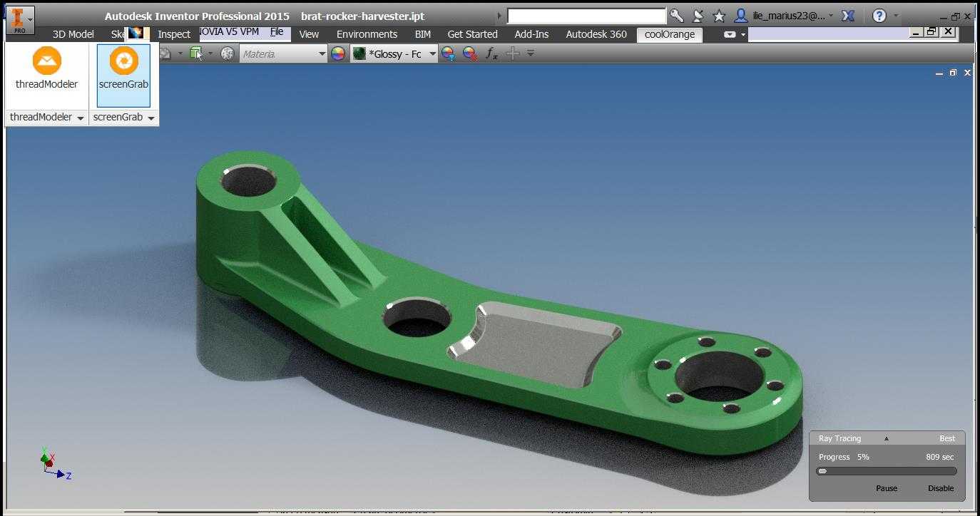The image size is (980, 516).
Task: Switch to the Environments tab
Action: pyautogui.click(x=367, y=34)
